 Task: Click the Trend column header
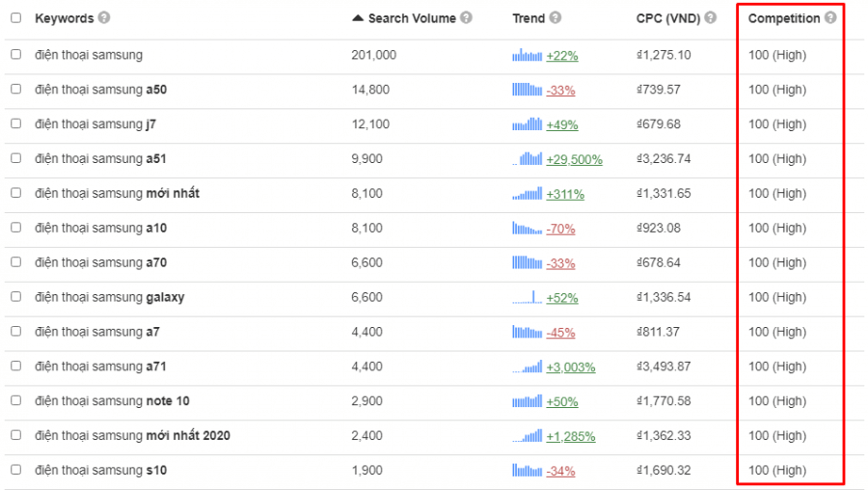[x=529, y=18]
